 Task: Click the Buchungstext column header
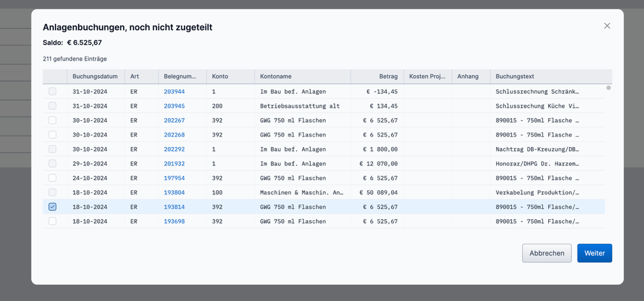pyautogui.click(x=515, y=77)
